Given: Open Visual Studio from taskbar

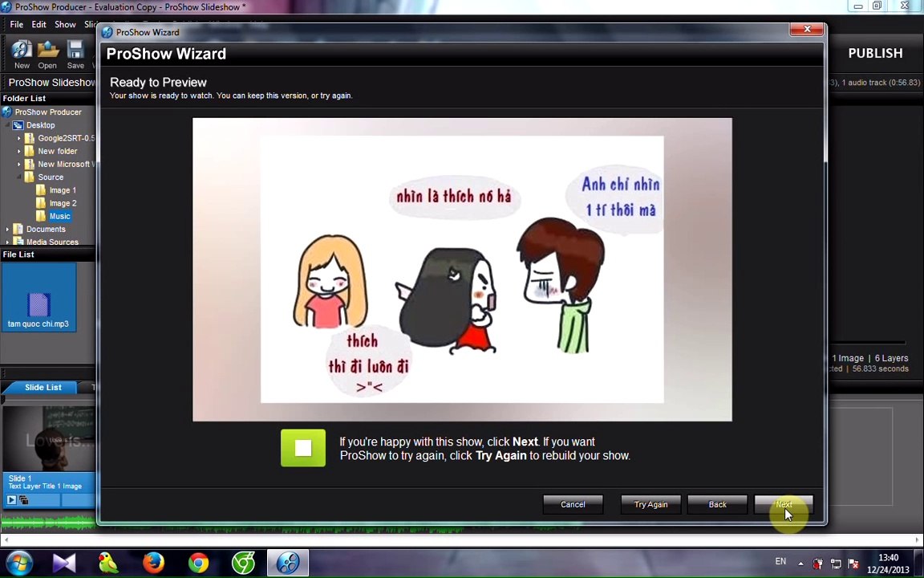Looking at the screenshot, I should point(63,564).
